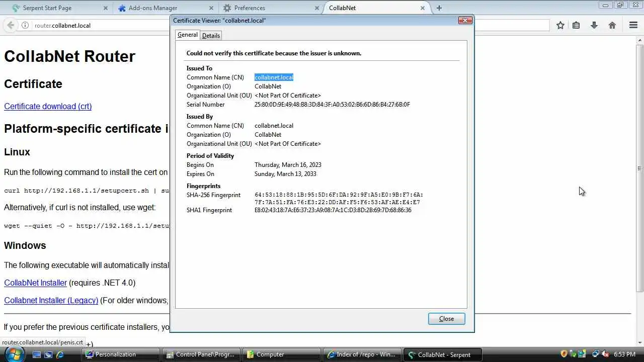Image resolution: width=644 pixels, height=362 pixels.
Task: Click the scrollbar up arrow on the page
Action: click(x=639, y=39)
